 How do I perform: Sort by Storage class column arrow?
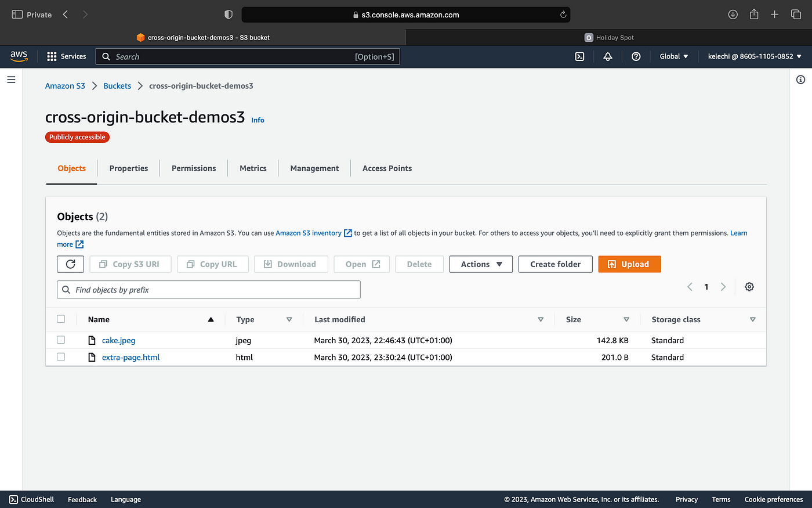[753, 319]
